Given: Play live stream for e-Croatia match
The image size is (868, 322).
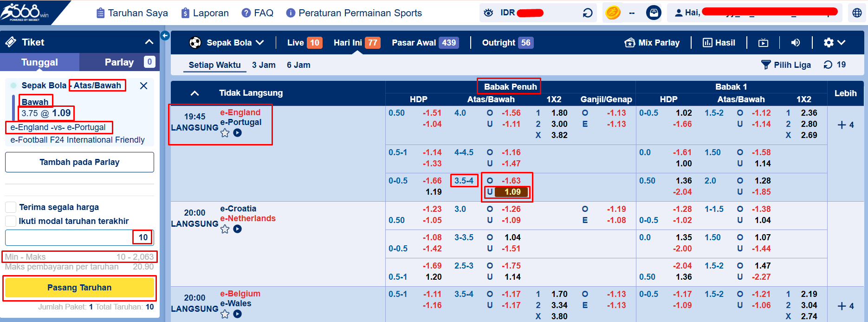Looking at the screenshot, I should [238, 229].
